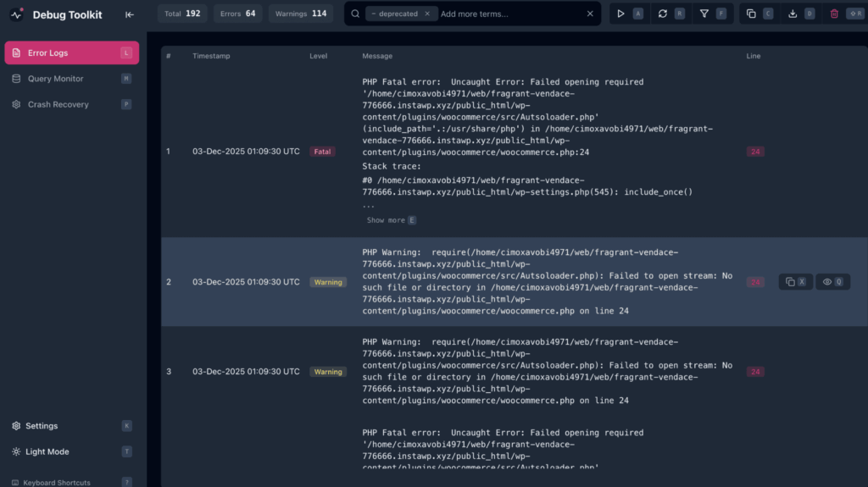Click the Debug Toolkit pulse logo
This screenshot has width=868, height=487.
click(17, 14)
